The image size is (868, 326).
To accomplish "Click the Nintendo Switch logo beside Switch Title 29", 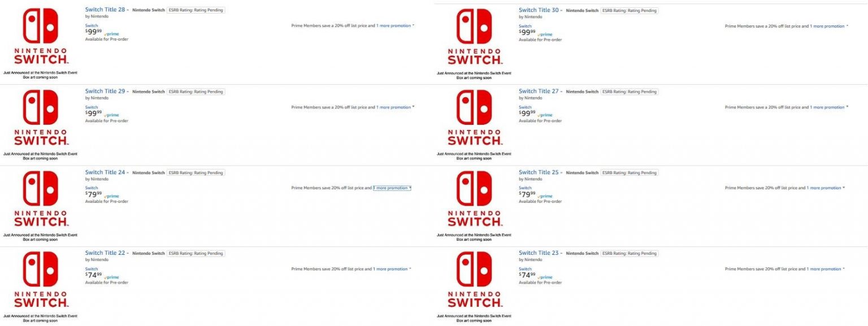I will click(x=40, y=116).
